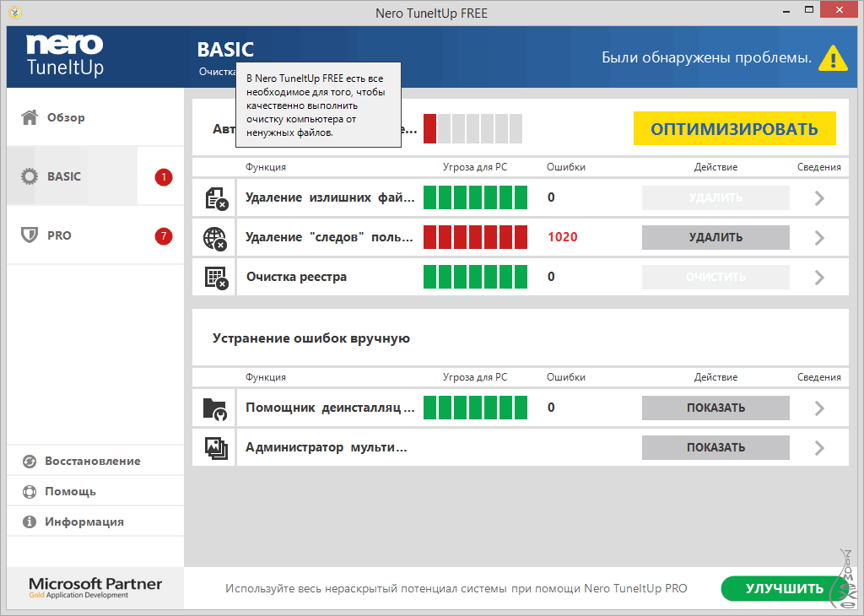Click the BASIC gear icon in sidebar
This screenshot has width=864, height=616.
(x=30, y=176)
